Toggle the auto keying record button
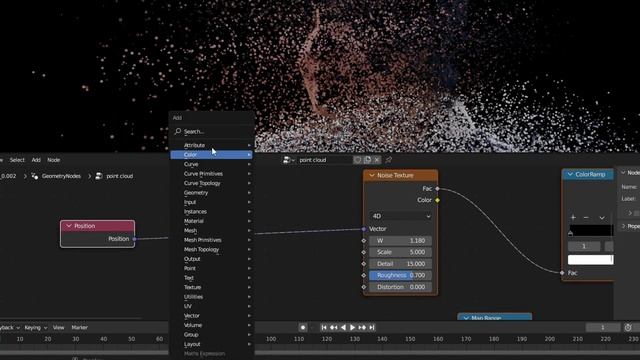Viewport: 640px width, 360px height. point(303,327)
